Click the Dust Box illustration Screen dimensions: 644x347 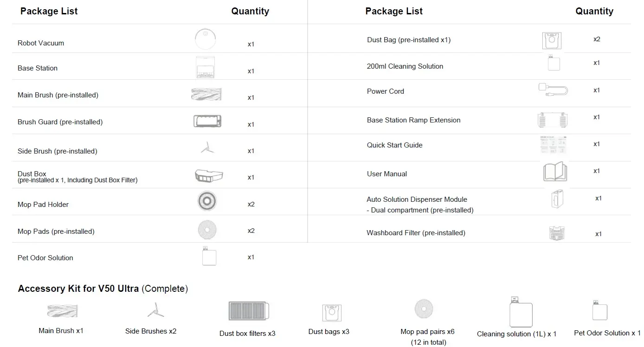click(209, 175)
